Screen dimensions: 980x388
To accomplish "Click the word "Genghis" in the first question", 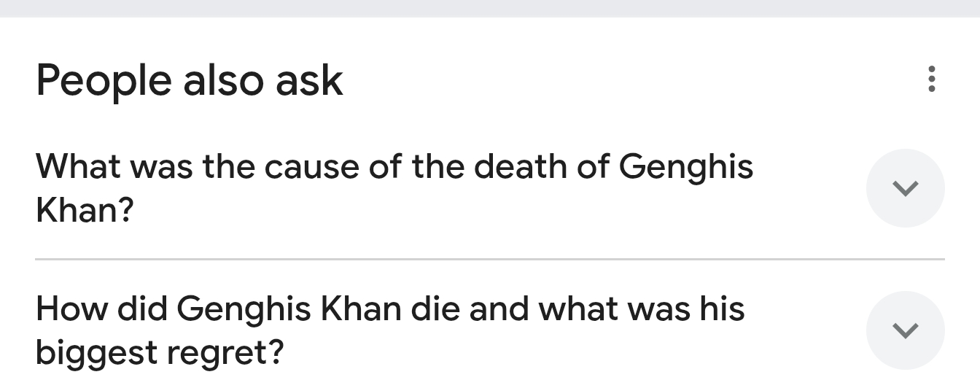I will (685, 167).
